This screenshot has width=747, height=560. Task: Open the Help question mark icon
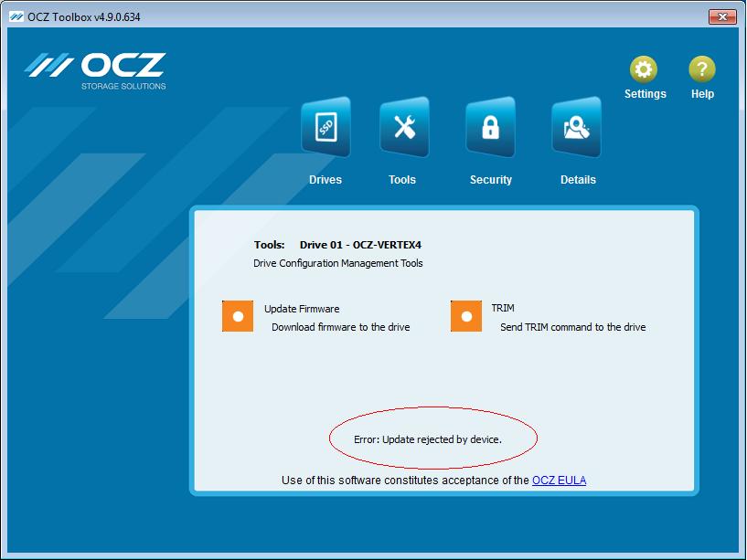[702, 69]
